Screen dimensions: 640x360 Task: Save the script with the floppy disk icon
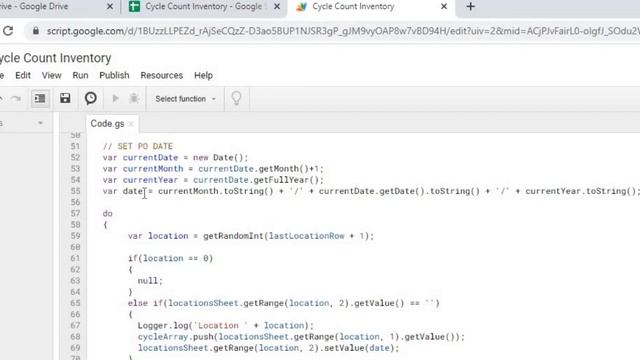point(65,98)
